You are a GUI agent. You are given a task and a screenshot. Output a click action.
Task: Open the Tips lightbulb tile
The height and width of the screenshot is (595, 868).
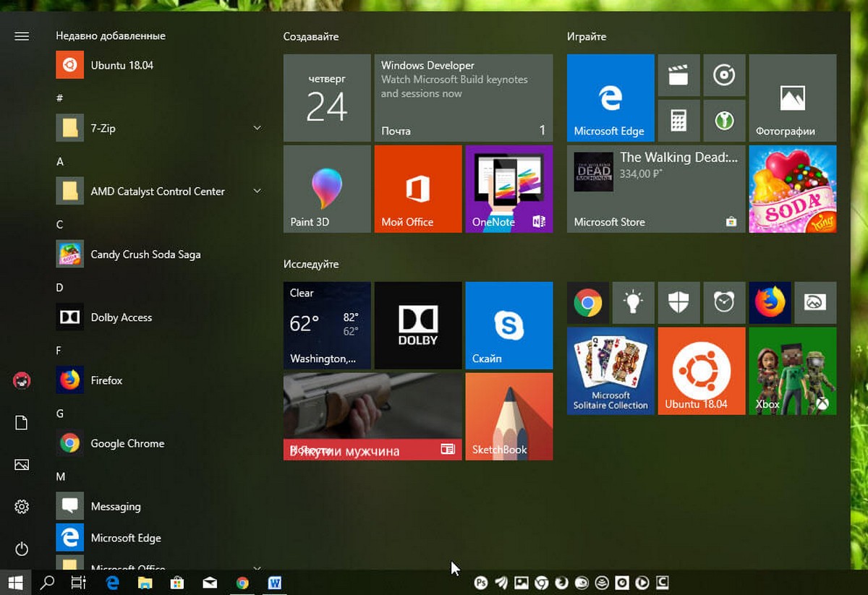(634, 303)
